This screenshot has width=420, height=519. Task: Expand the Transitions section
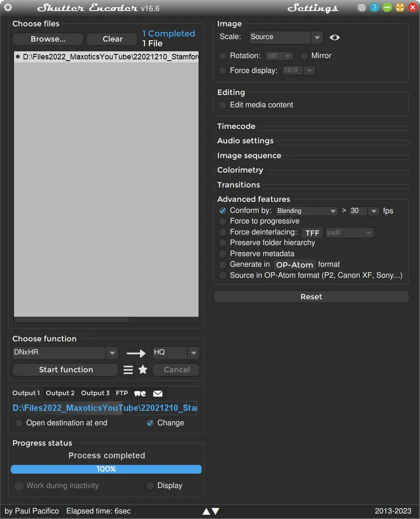point(238,185)
